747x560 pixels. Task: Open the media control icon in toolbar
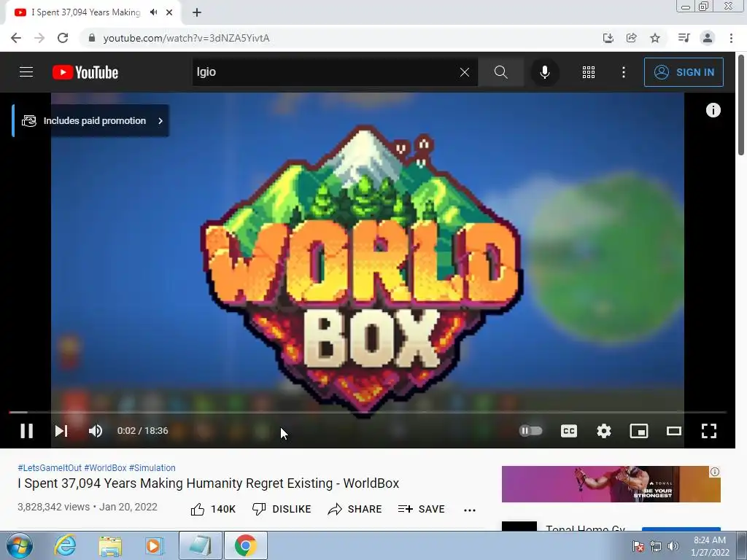(684, 38)
